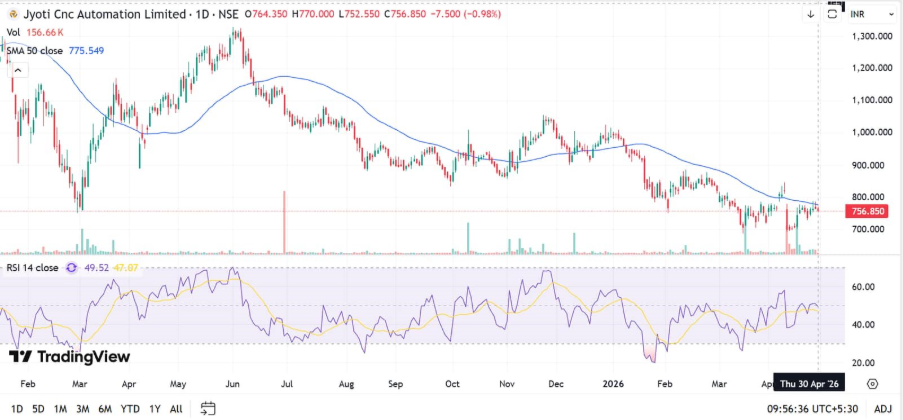Collapse the indicator legend with chevron arrow
Image resolution: width=903 pixels, height=420 pixels.
click(x=19, y=70)
